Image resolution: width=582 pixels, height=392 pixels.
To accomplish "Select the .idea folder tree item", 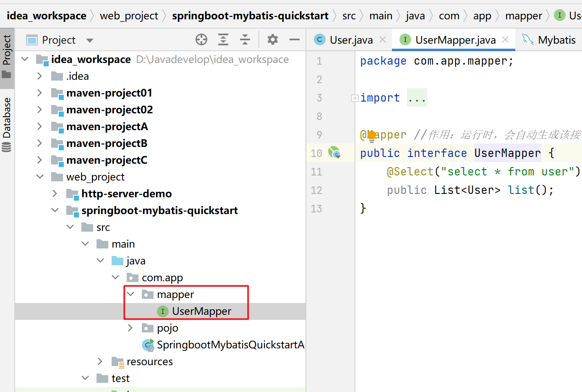I will click(x=77, y=76).
